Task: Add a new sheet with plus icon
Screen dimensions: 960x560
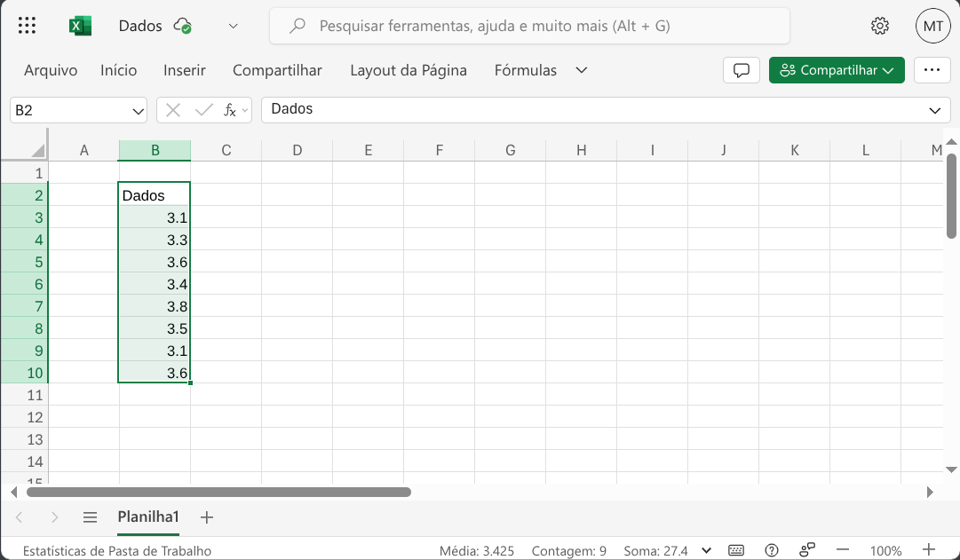Action: 207,517
